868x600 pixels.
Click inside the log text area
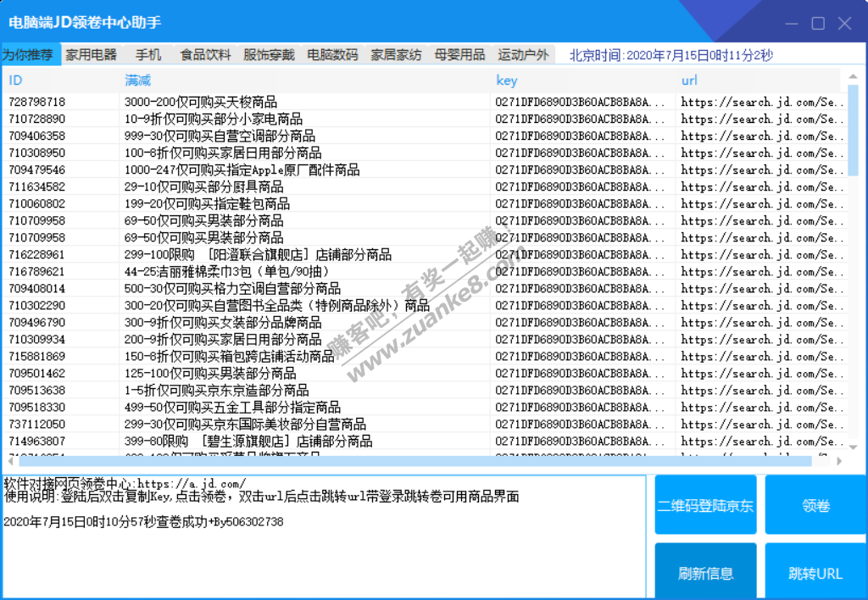pos(324,536)
